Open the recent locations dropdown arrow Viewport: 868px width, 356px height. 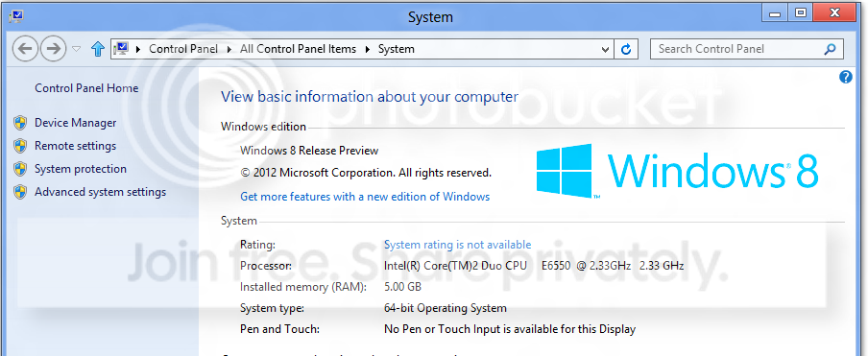click(77, 49)
